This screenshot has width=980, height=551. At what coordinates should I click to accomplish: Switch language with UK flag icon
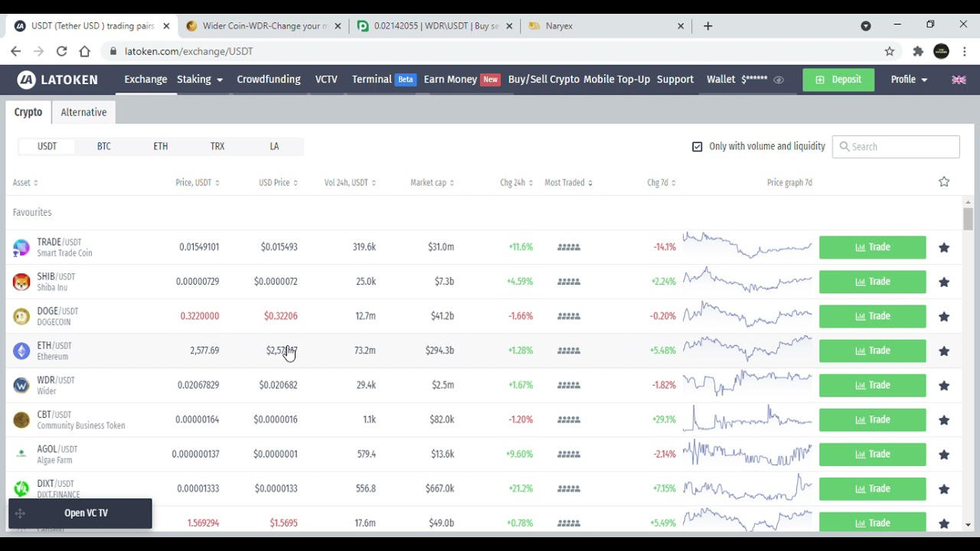tap(959, 80)
